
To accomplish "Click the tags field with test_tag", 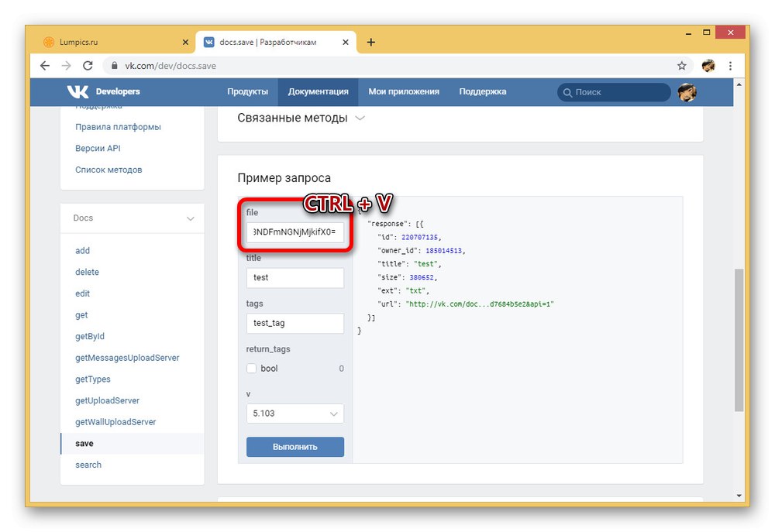I will pos(295,323).
